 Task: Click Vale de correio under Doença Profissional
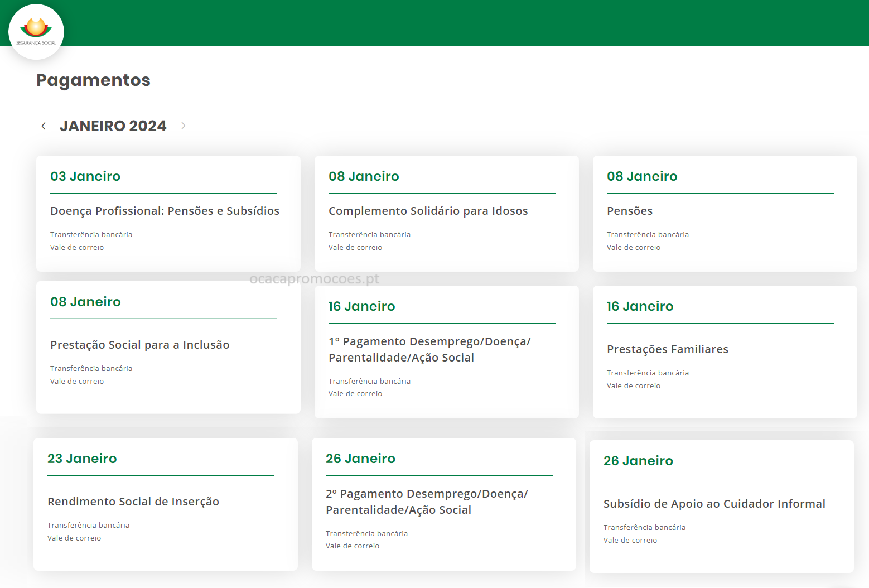(x=77, y=248)
